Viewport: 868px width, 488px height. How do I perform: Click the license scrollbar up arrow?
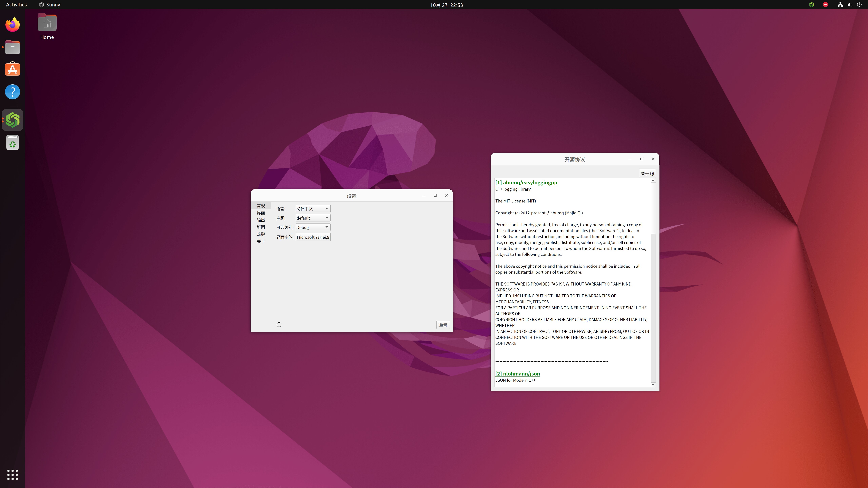[x=653, y=180]
